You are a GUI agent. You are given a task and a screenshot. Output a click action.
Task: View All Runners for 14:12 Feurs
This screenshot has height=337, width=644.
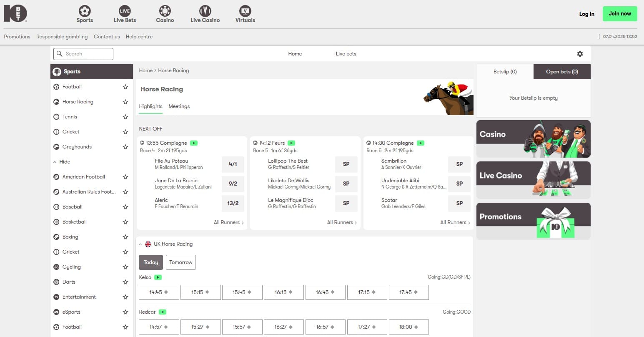click(x=342, y=223)
